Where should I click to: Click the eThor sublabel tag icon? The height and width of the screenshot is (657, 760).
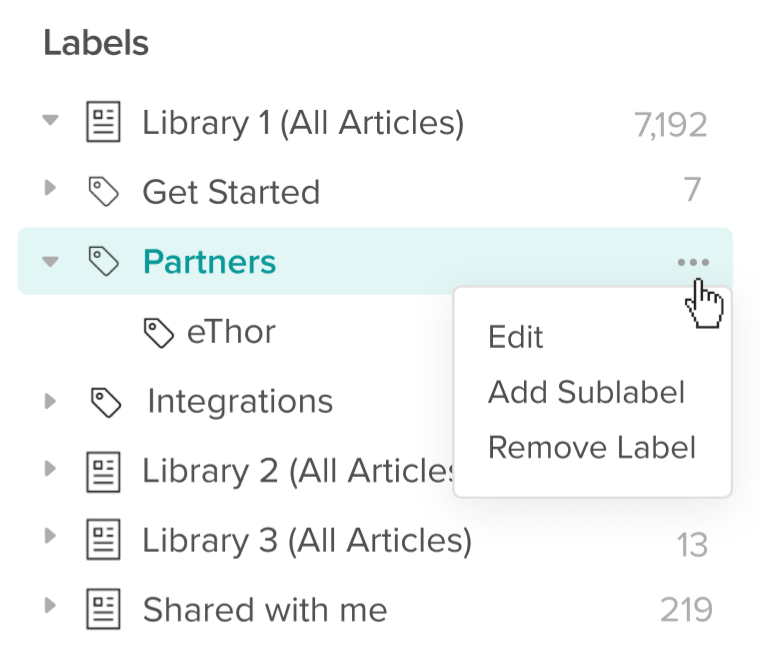pyautogui.click(x=160, y=332)
